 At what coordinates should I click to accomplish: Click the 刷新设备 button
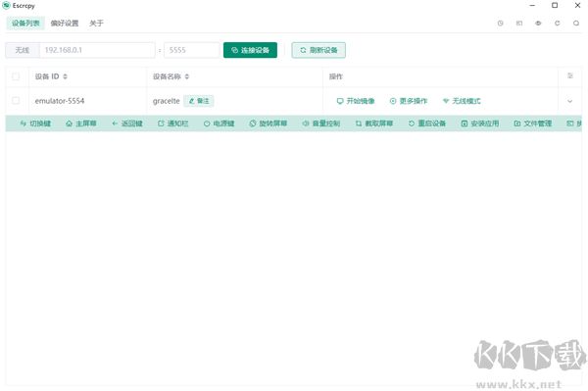pos(318,50)
